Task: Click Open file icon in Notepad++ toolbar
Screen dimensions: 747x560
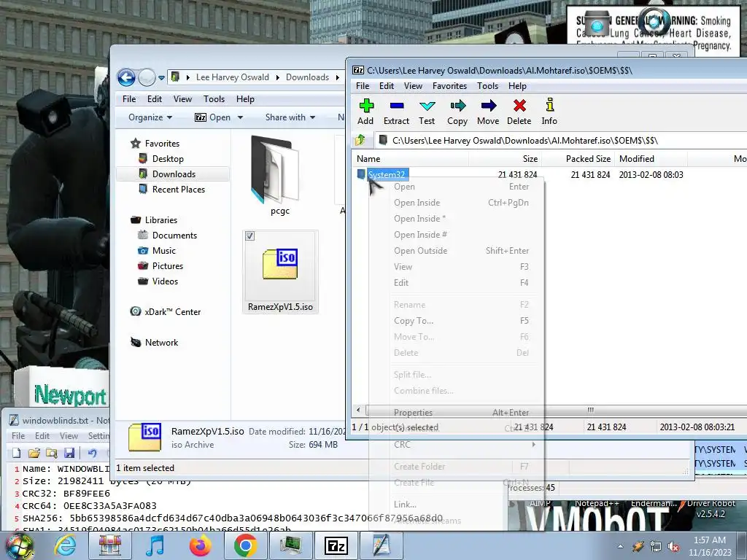Action: tap(34, 452)
